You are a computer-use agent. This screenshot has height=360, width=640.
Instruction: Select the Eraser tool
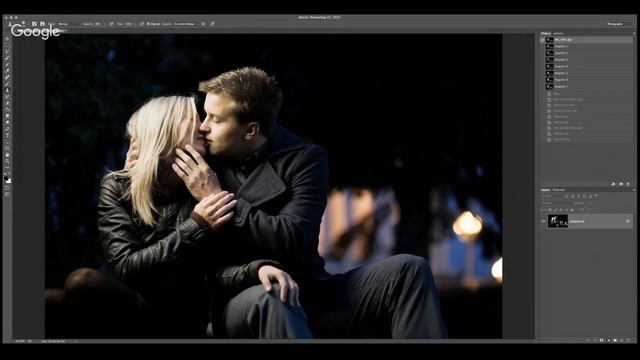[7, 102]
